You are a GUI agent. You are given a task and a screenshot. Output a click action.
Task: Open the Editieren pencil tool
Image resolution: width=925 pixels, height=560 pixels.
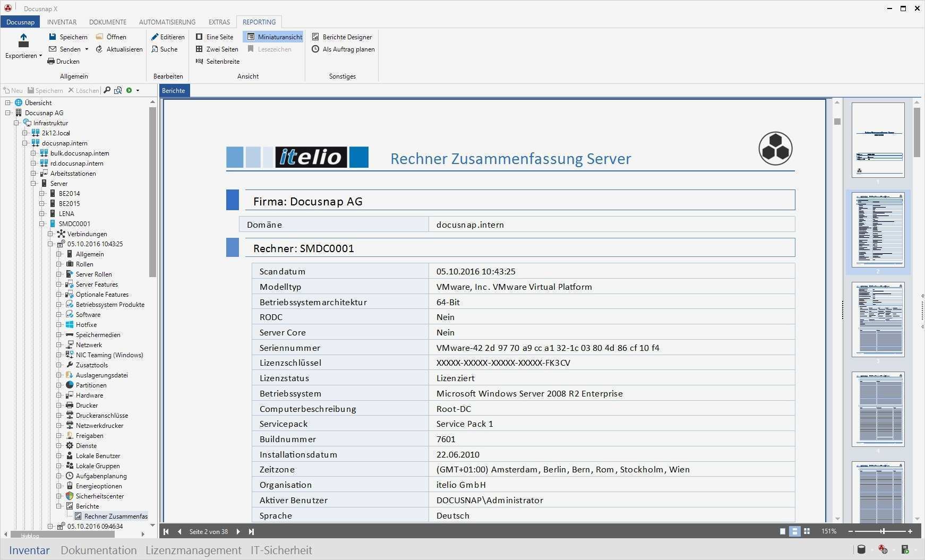coord(155,37)
